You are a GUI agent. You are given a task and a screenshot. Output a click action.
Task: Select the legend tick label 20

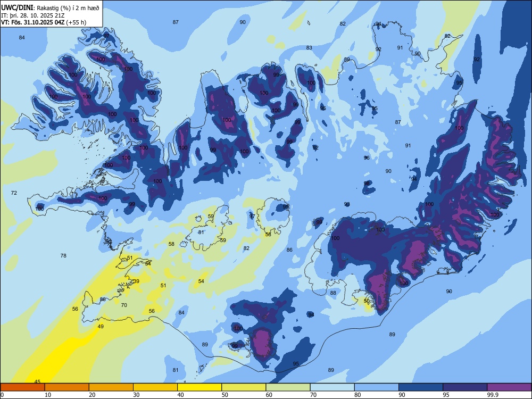[x=92, y=395]
